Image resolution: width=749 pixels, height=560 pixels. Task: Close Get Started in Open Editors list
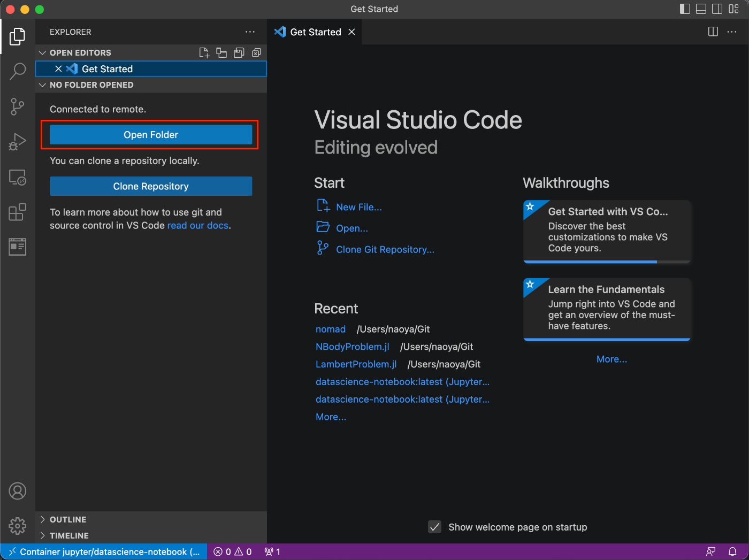(x=58, y=68)
